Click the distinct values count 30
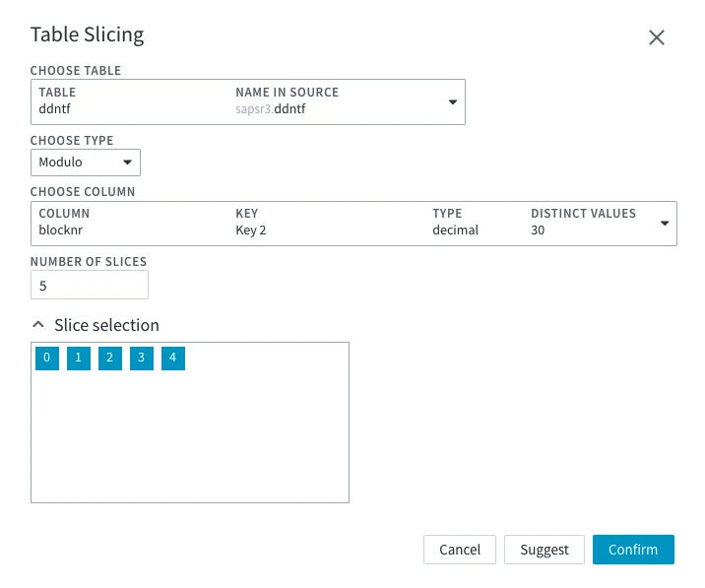The width and height of the screenshot is (705, 588). click(538, 230)
